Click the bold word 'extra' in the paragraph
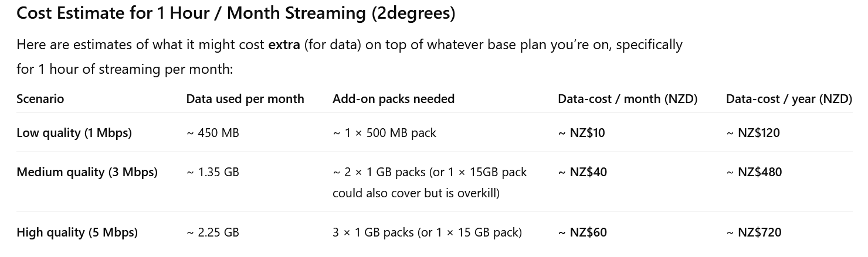Image resolution: width=868 pixels, height=257 pixels. click(284, 45)
